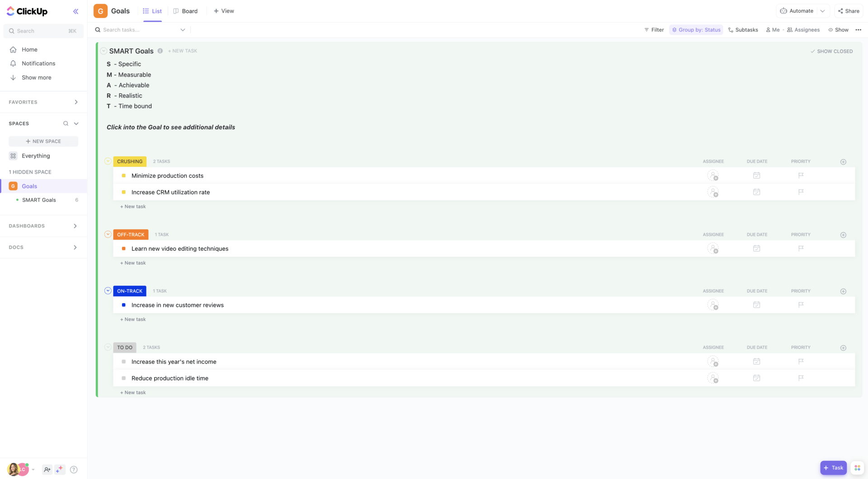Set due date for Learn new video editing techniques
The height and width of the screenshot is (479, 868).
click(x=756, y=248)
